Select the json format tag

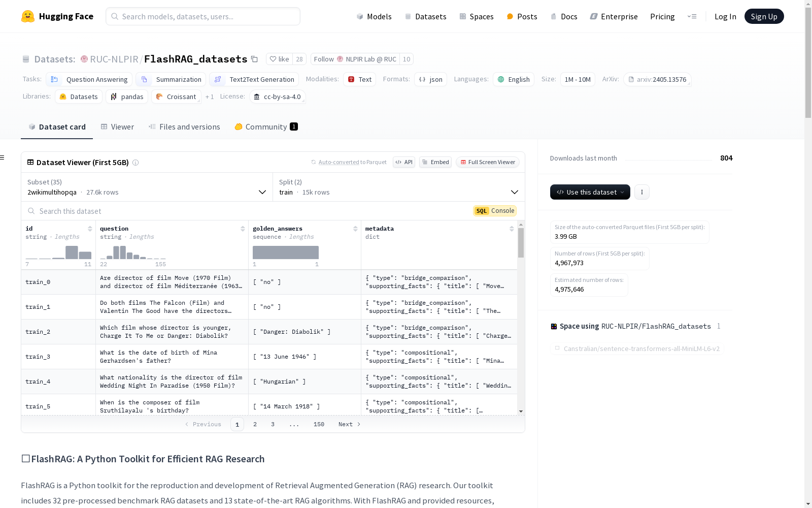coord(430,79)
